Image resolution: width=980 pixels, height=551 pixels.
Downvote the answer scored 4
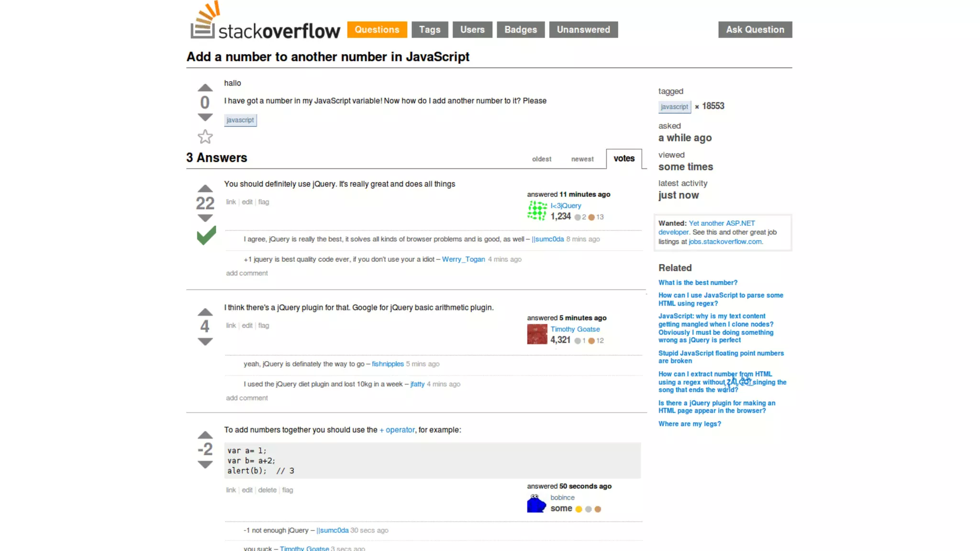205,342
